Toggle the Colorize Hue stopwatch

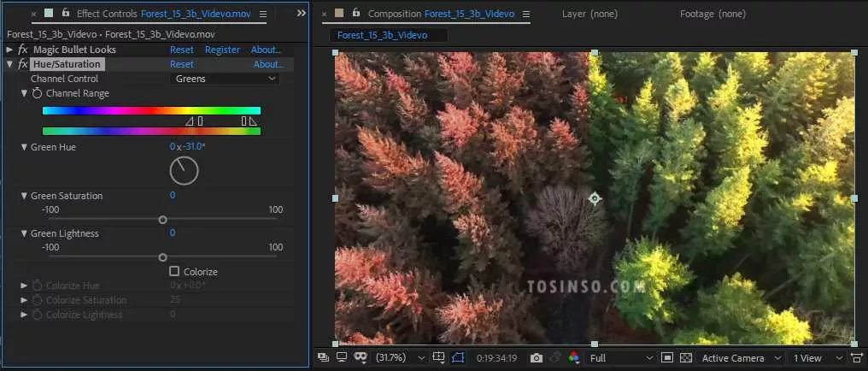[37, 286]
